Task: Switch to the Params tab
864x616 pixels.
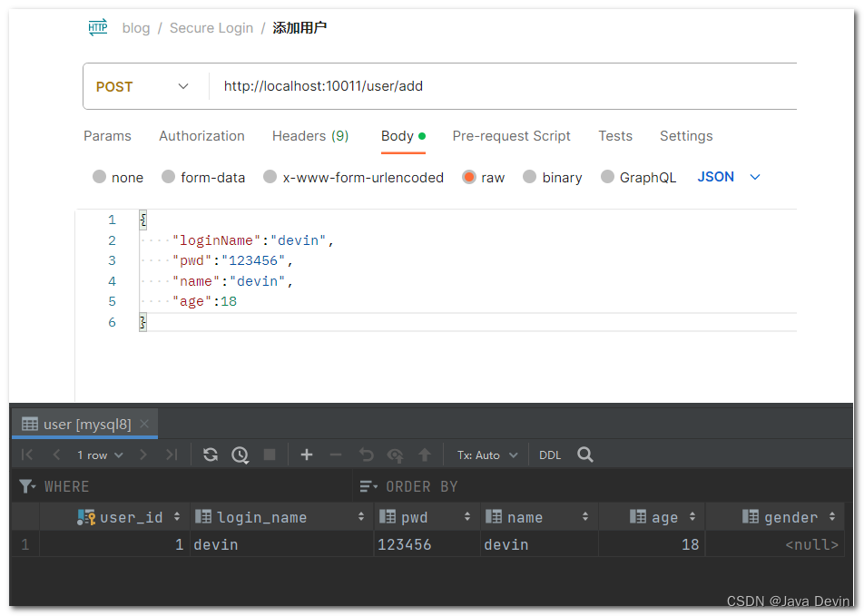Action: pyautogui.click(x=107, y=135)
